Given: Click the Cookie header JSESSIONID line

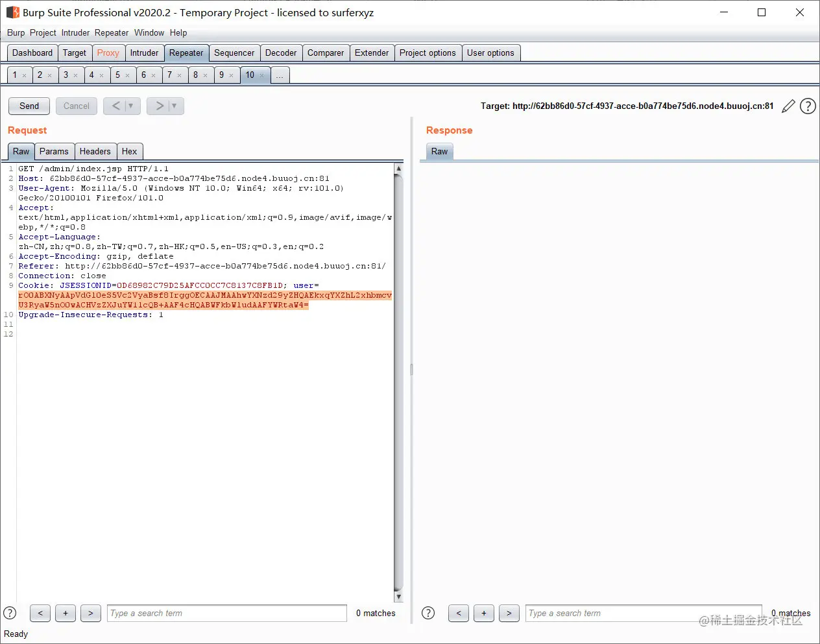Looking at the screenshot, I should [x=169, y=285].
